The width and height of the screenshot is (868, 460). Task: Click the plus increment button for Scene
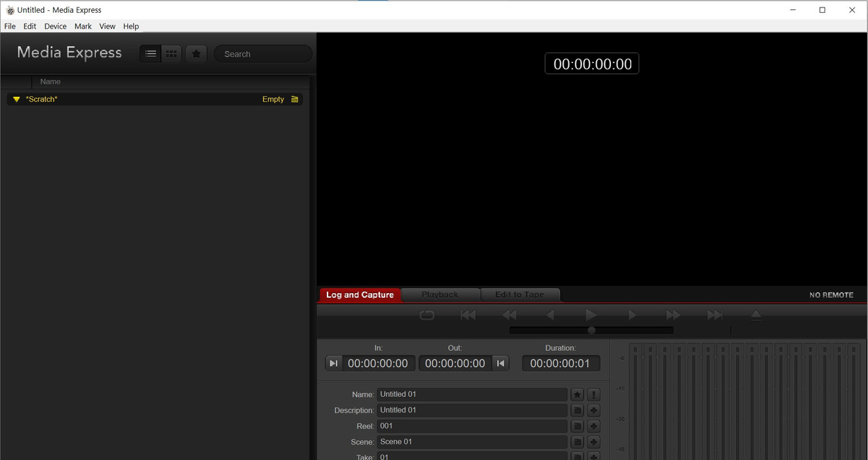click(593, 442)
